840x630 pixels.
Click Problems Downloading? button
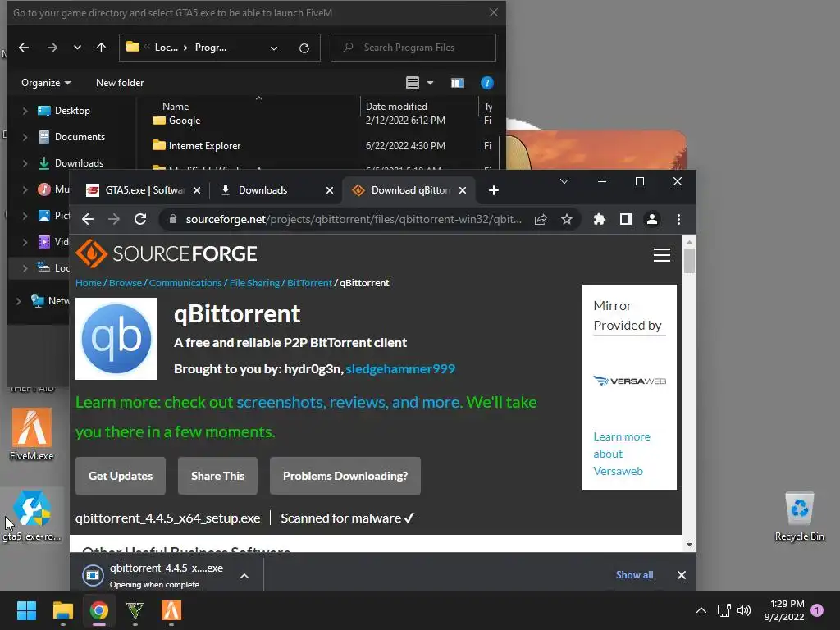tap(345, 476)
